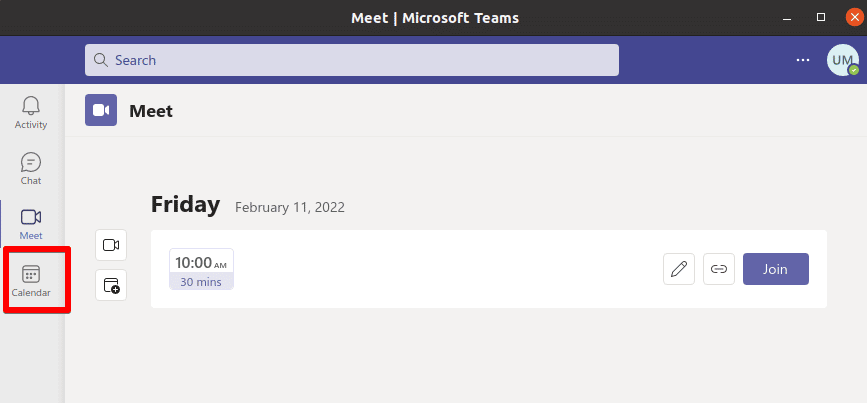This screenshot has width=867, height=403.
Task: Focus the Search text box
Action: pos(352,60)
